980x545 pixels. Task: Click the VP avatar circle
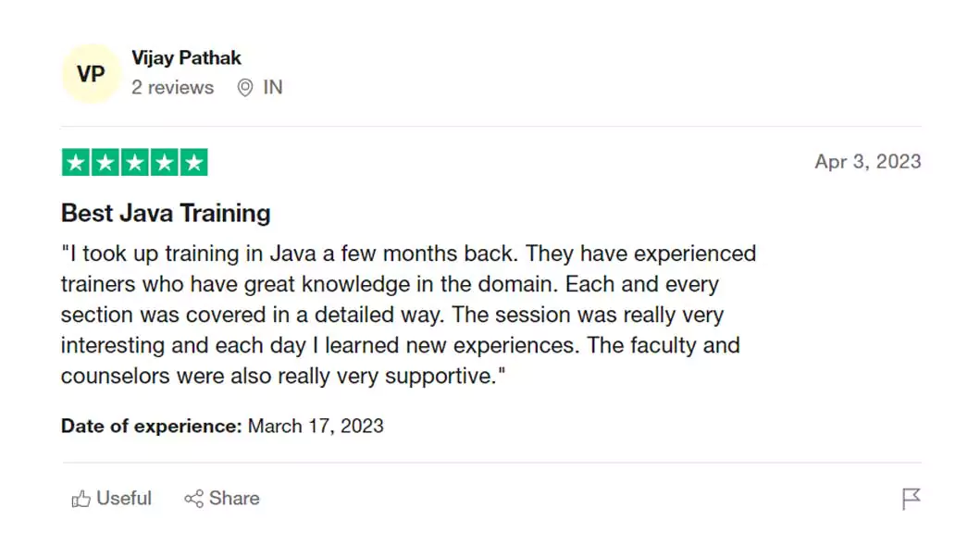point(91,74)
